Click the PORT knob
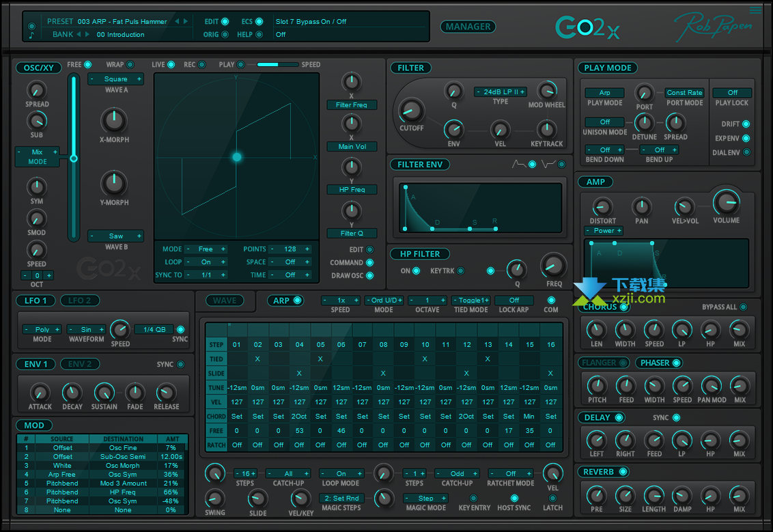The image size is (773, 532). [x=643, y=93]
